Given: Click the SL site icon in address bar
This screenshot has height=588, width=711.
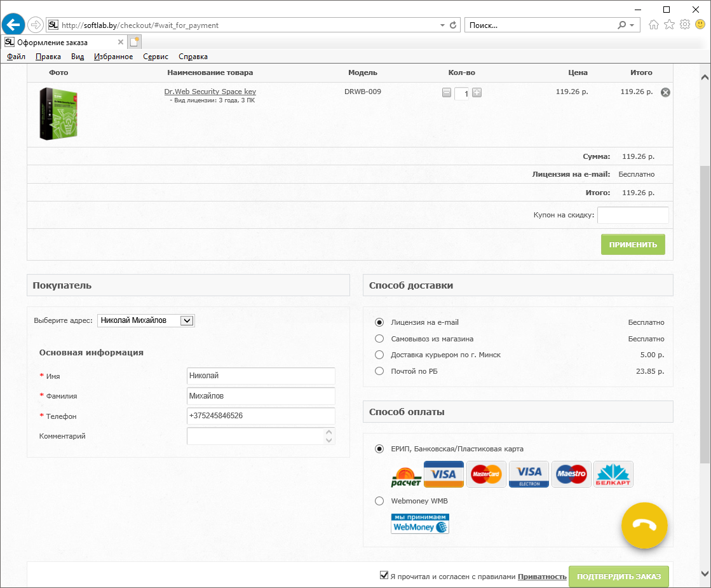Looking at the screenshot, I should pos(53,25).
